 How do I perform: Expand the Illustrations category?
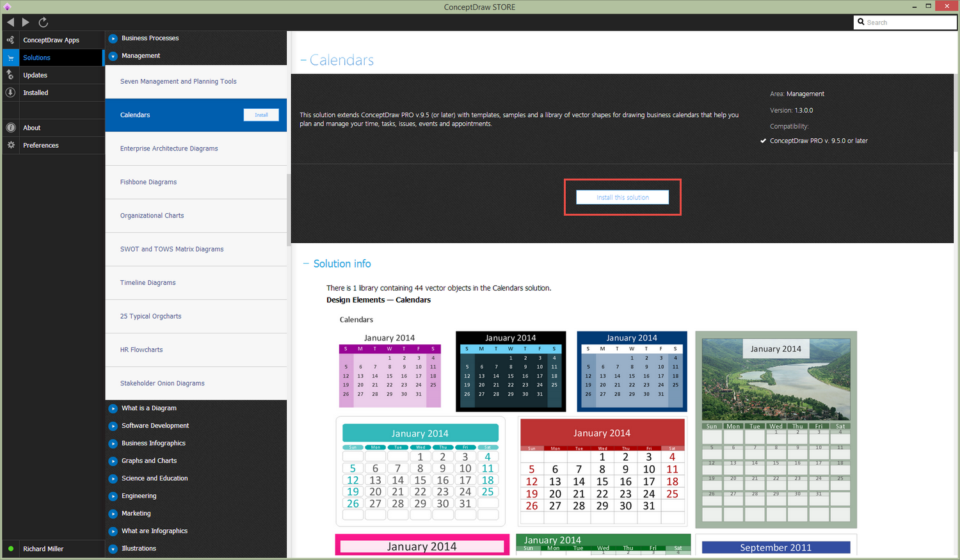pyautogui.click(x=113, y=548)
